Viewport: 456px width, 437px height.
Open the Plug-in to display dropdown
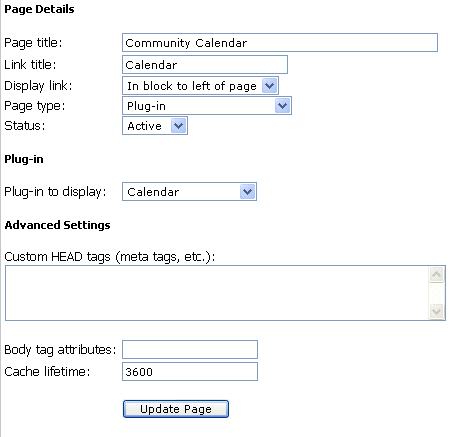point(189,192)
